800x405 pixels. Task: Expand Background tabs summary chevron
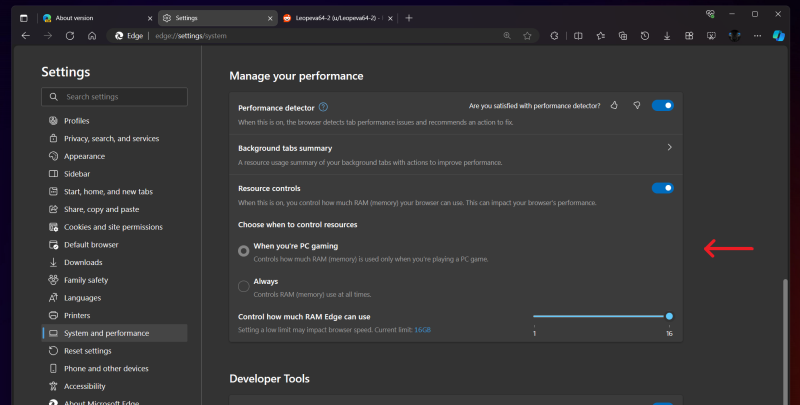tap(668, 148)
